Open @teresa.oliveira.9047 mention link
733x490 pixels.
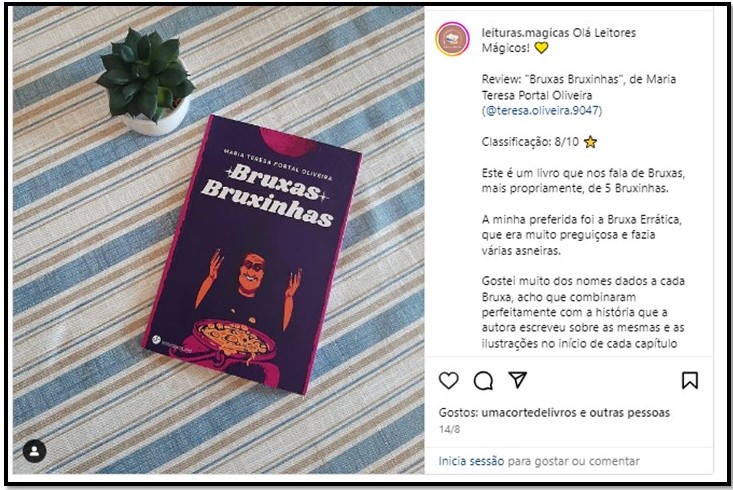coord(542,110)
